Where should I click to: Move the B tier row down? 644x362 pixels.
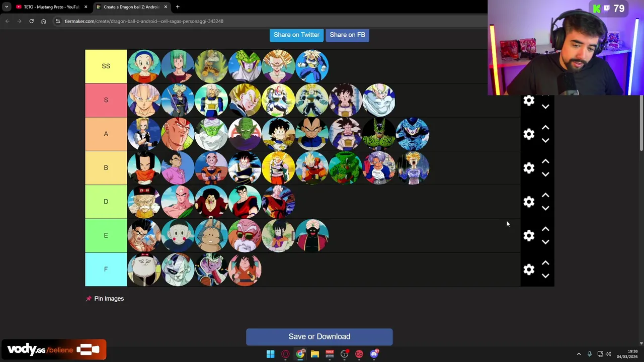pos(545,174)
